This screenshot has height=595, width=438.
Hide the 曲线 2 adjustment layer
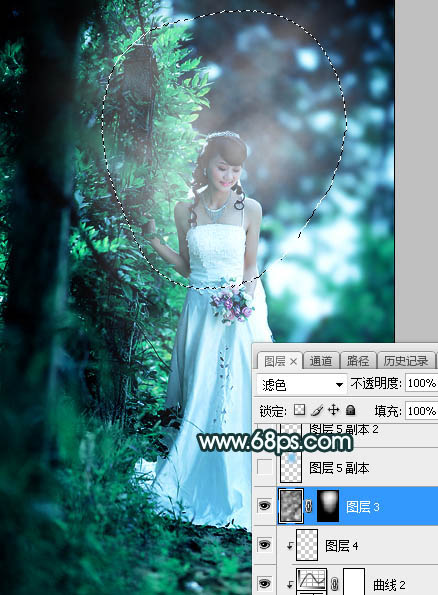[265, 583]
